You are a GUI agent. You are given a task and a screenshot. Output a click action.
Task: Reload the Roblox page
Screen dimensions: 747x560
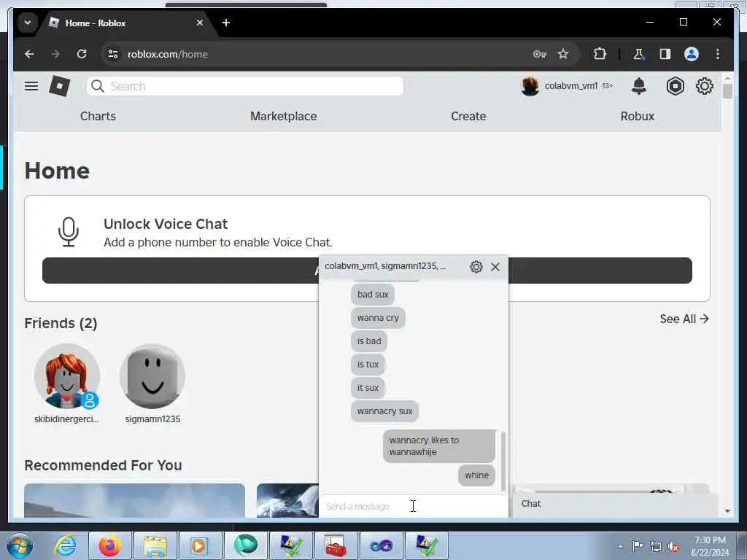click(x=82, y=54)
